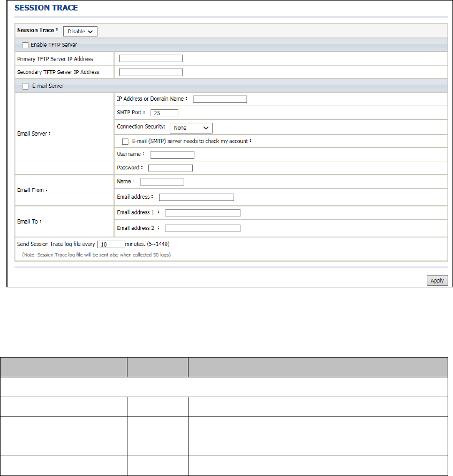The image size is (453, 476).
Task: Click the Email address 2 field
Action: [x=203, y=228]
